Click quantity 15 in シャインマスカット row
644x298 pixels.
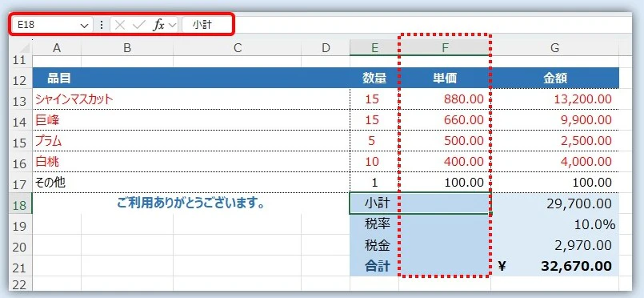click(374, 99)
